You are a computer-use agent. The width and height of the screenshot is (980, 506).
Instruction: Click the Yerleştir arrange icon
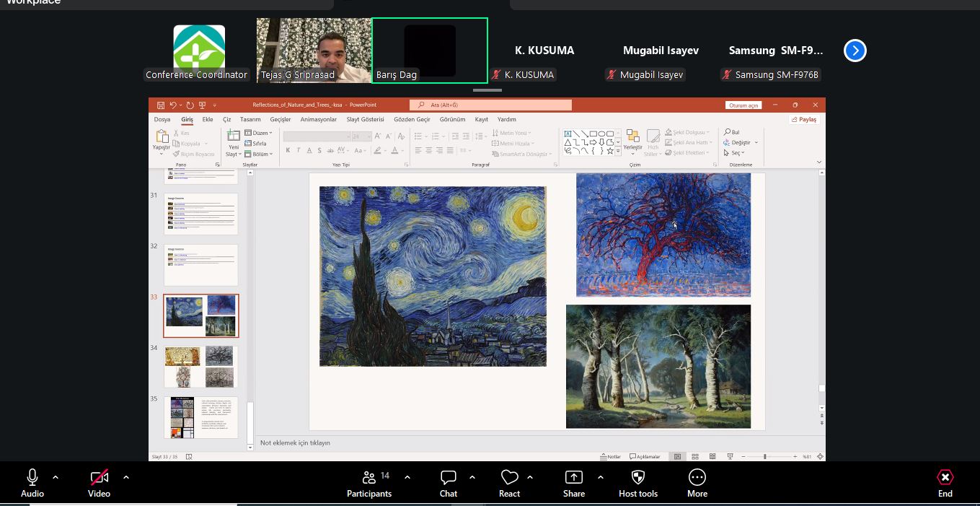coord(632,135)
